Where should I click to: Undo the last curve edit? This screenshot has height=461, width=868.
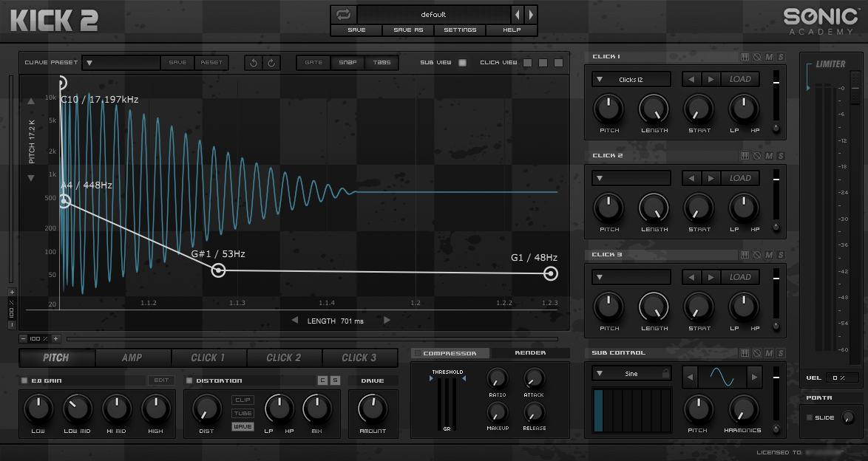pos(254,63)
